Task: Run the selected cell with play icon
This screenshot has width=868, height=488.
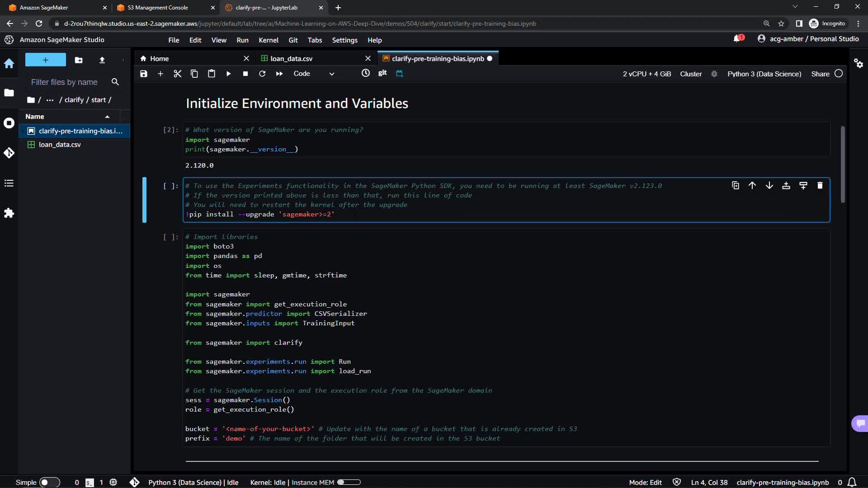Action: pos(228,74)
